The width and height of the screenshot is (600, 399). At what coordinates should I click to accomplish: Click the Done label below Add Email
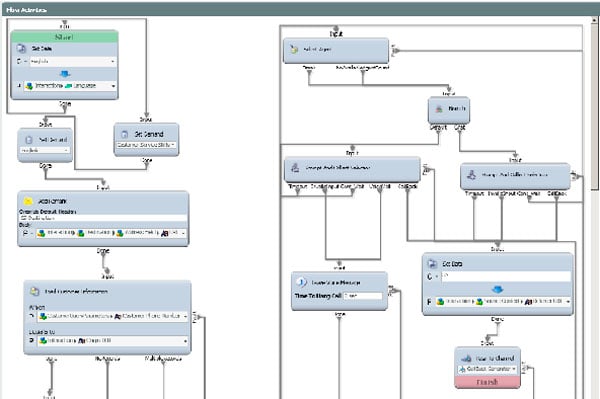pos(103,251)
